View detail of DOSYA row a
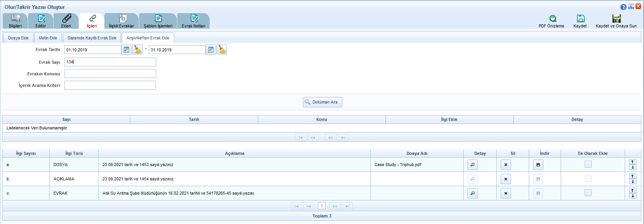 point(472,165)
